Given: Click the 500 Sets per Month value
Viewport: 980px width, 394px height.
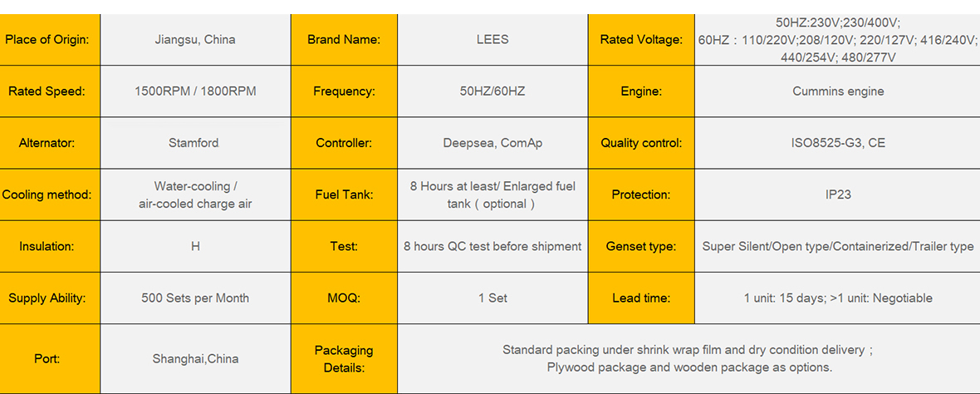Looking at the screenshot, I should tap(195, 298).
